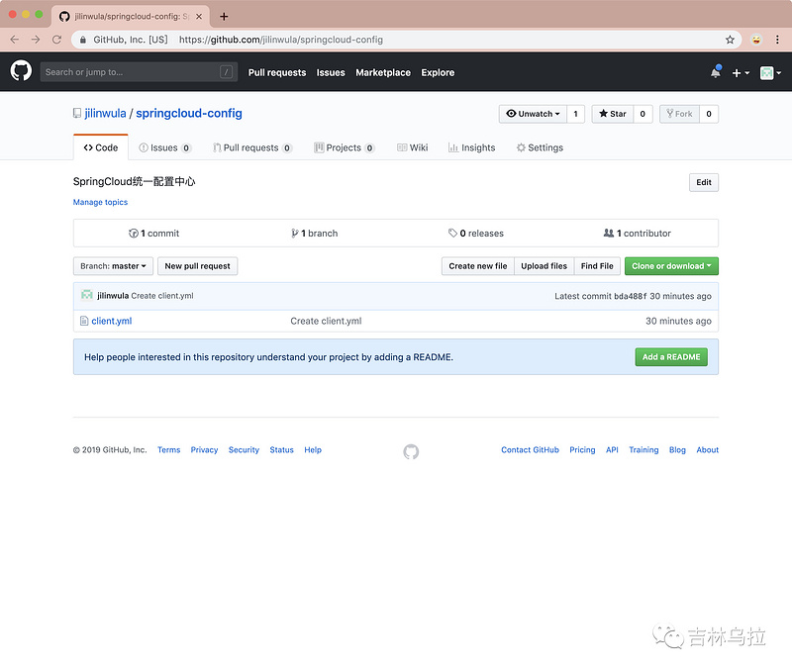View site security lock info

(83, 40)
